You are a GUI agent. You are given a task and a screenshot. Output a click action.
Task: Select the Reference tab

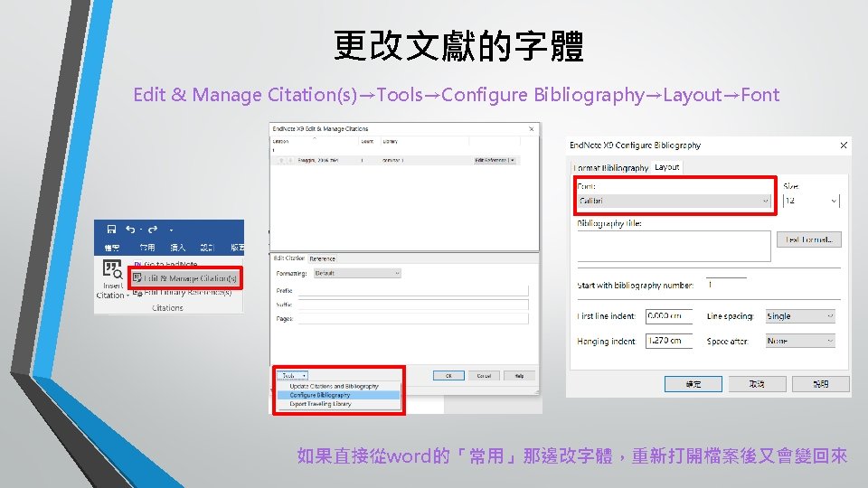click(x=322, y=259)
